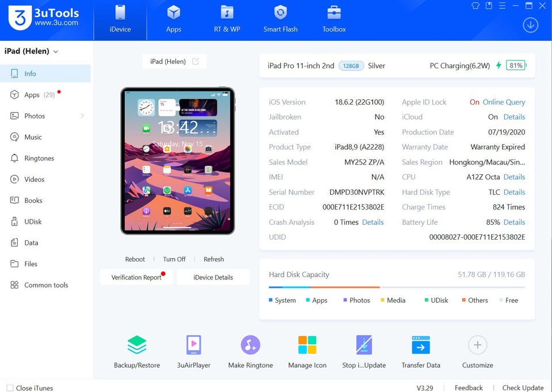This screenshot has width=552, height=392.
Task: Click the Data icon in sidebar
Action: [x=14, y=243]
